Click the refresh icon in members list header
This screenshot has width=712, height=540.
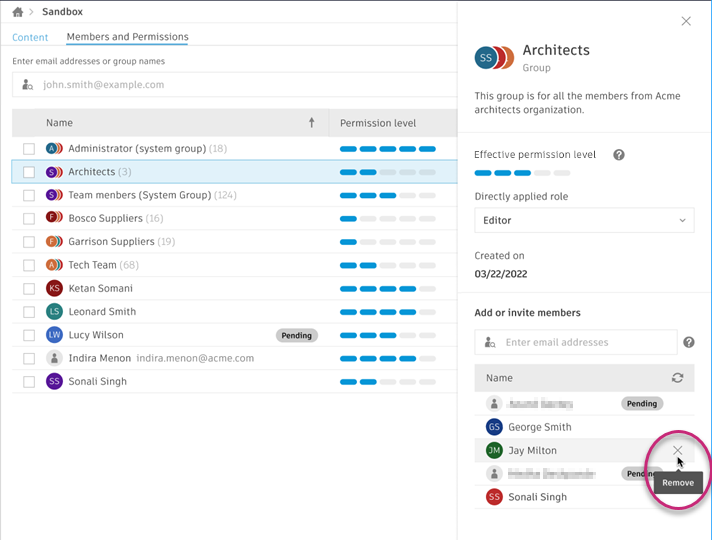pyautogui.click(x=677, y=378)
